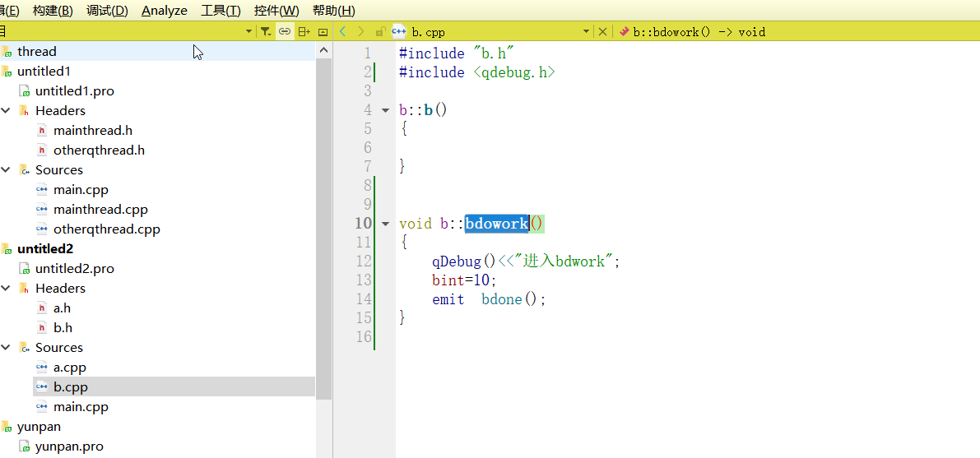Click the thread project folder icon

point(7,51)
